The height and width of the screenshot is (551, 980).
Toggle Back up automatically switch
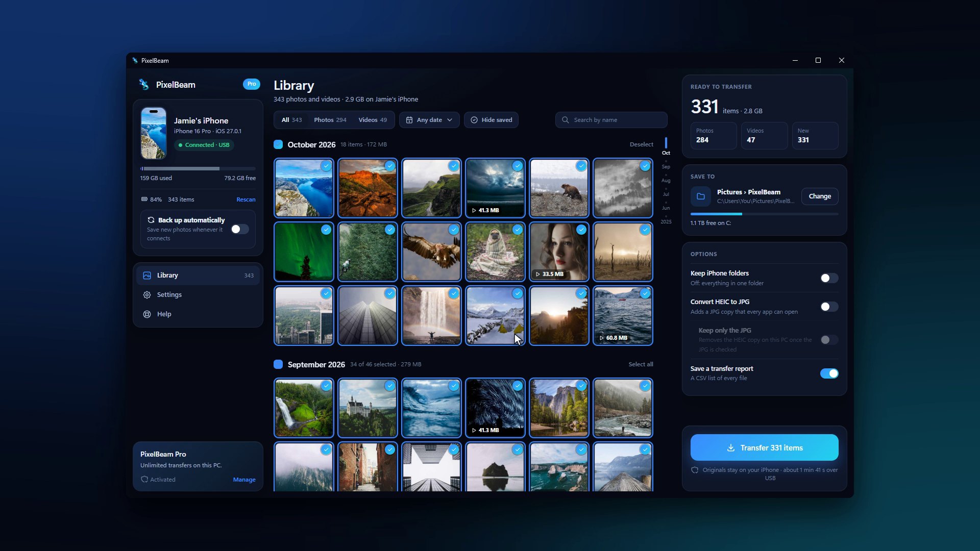pos(240,229)
